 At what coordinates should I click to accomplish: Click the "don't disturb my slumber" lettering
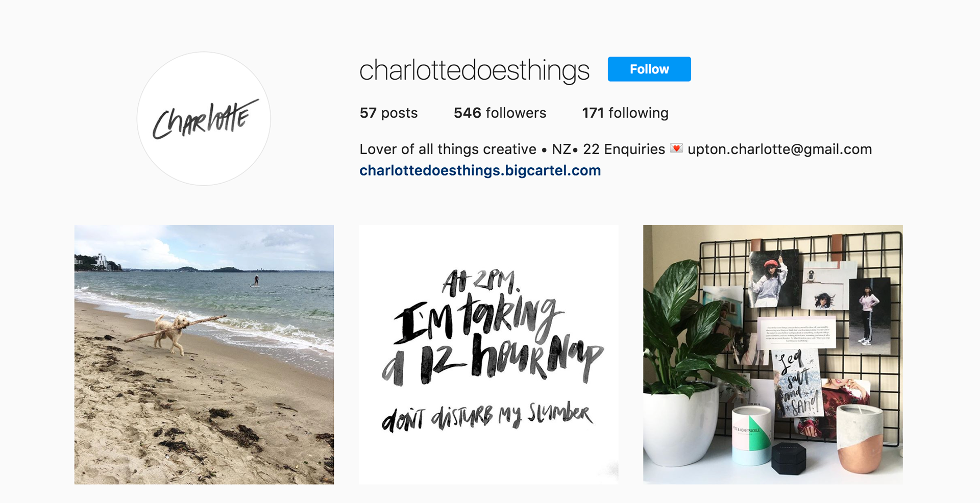[487, 417]
